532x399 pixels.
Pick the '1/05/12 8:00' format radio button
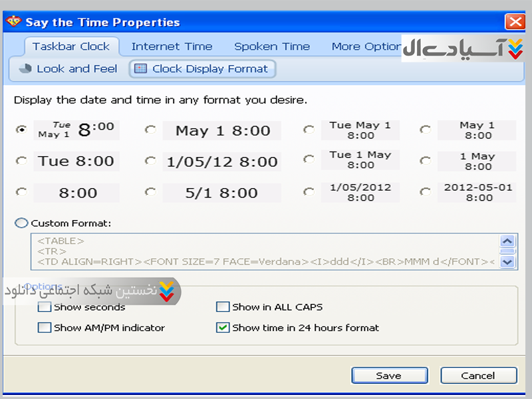150,161
